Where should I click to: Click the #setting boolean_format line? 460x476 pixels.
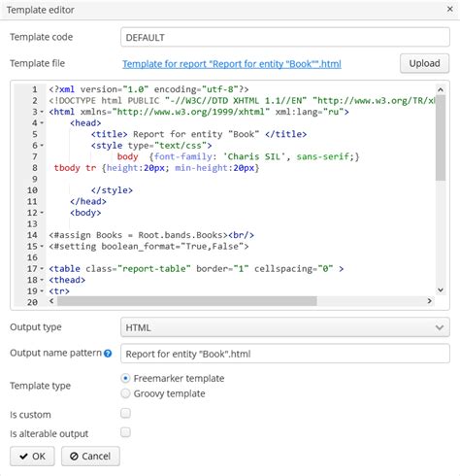pos(148,247)
